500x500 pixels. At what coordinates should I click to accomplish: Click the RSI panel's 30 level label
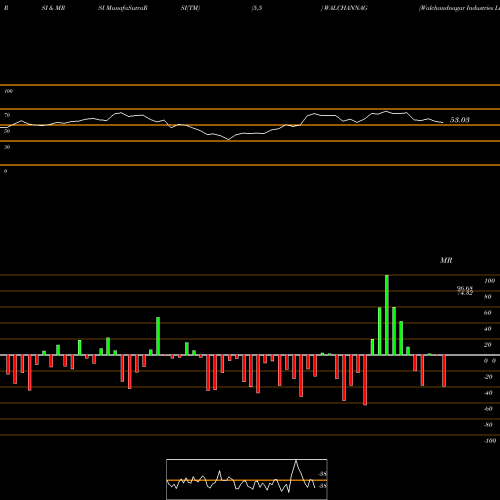click(x=7, y=147)
